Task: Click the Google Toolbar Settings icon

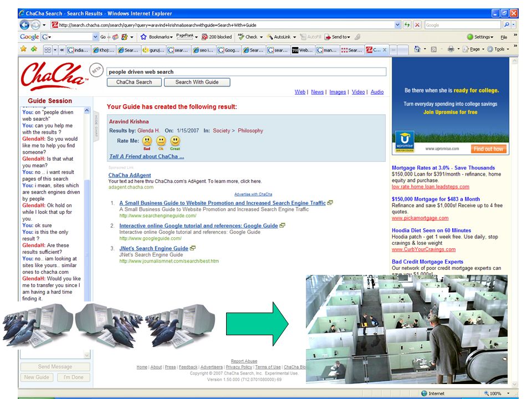Action: [470, 37]
